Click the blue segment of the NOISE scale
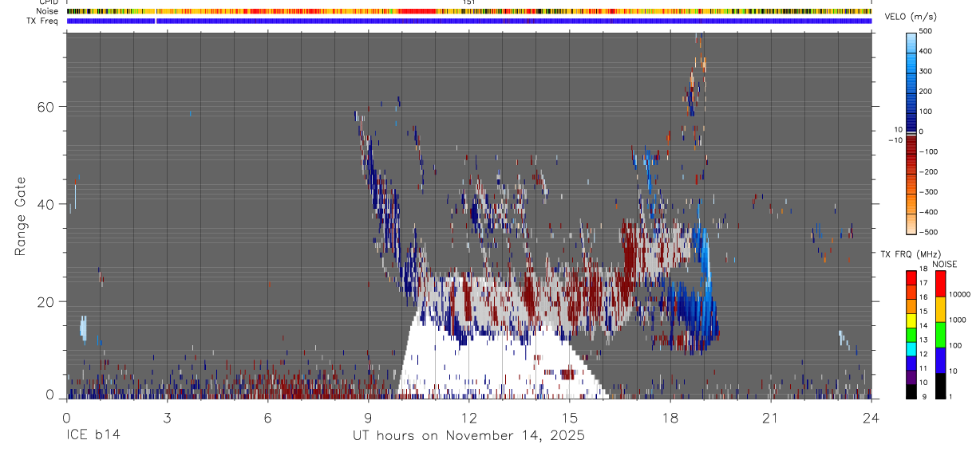This screenshot has width=980, height=452. click(939, 359)
